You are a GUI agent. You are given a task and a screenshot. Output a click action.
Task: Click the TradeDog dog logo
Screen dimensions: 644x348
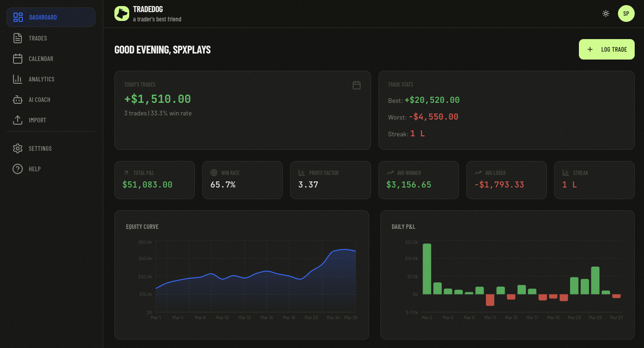[x=122, y=13]
